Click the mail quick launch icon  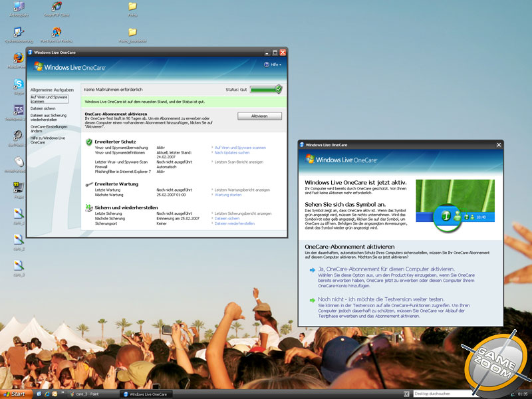55,394
